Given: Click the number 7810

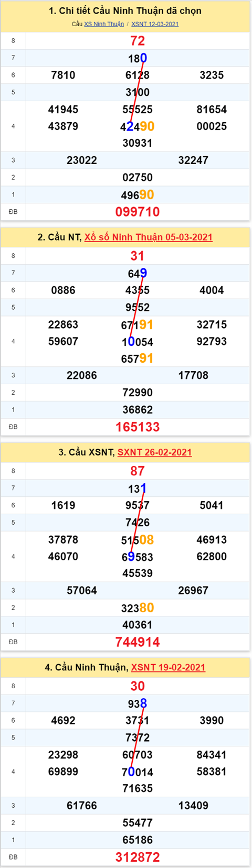Looking at the screenshot, I should (63, 75).
